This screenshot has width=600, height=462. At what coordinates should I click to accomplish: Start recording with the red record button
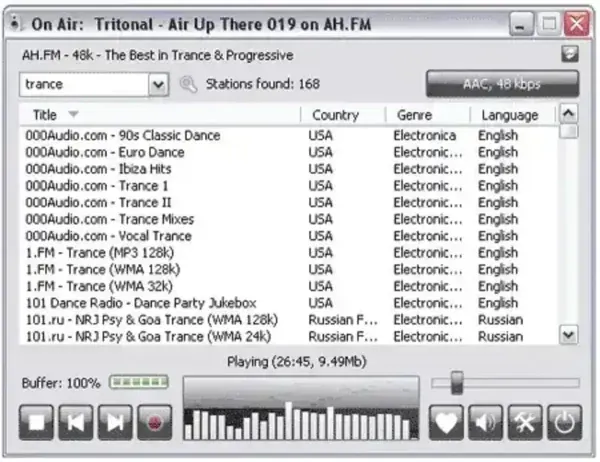tap(155, 422)
